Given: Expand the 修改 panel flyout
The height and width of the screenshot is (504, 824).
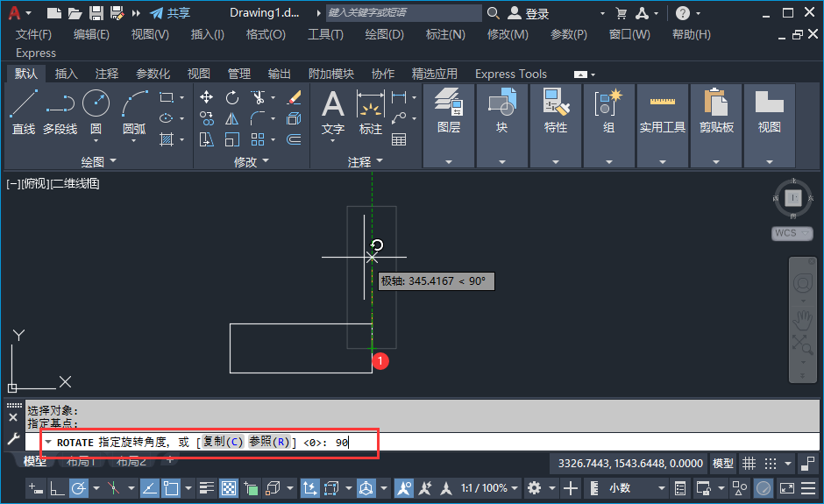Looking at the screenshot, I should 252,161.
